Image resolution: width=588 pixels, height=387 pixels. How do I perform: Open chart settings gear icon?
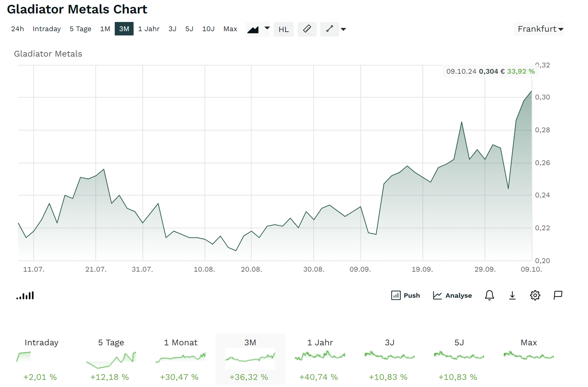[535, 295]
